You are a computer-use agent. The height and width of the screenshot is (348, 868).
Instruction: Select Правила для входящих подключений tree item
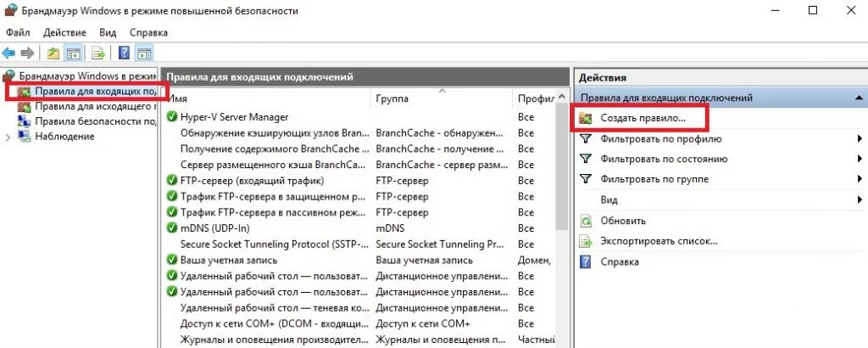[94, 91]
